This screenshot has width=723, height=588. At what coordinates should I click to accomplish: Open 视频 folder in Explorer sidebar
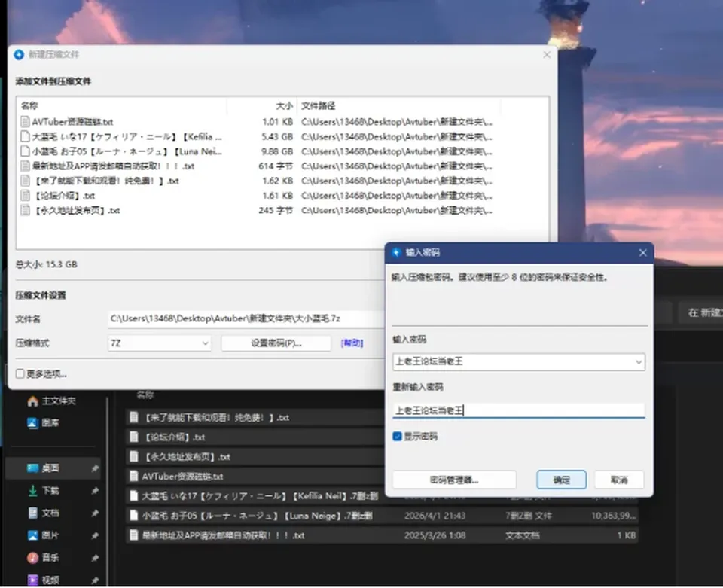pyautogui.click(x=44, y=580)
